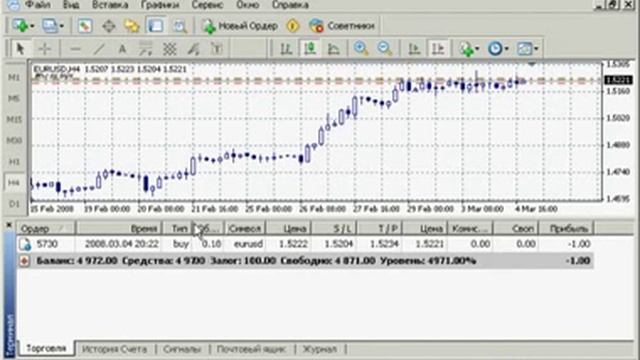Open the Справка menu

290,5
